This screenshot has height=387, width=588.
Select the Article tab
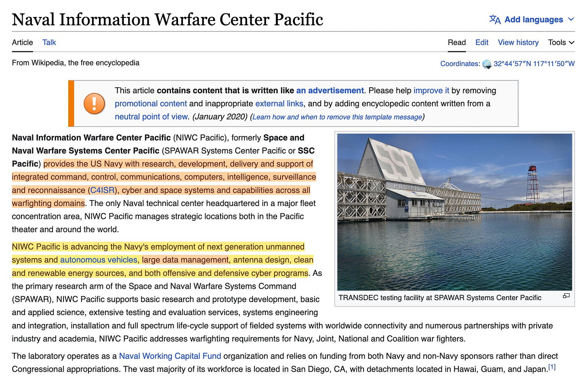pos(22,42)
